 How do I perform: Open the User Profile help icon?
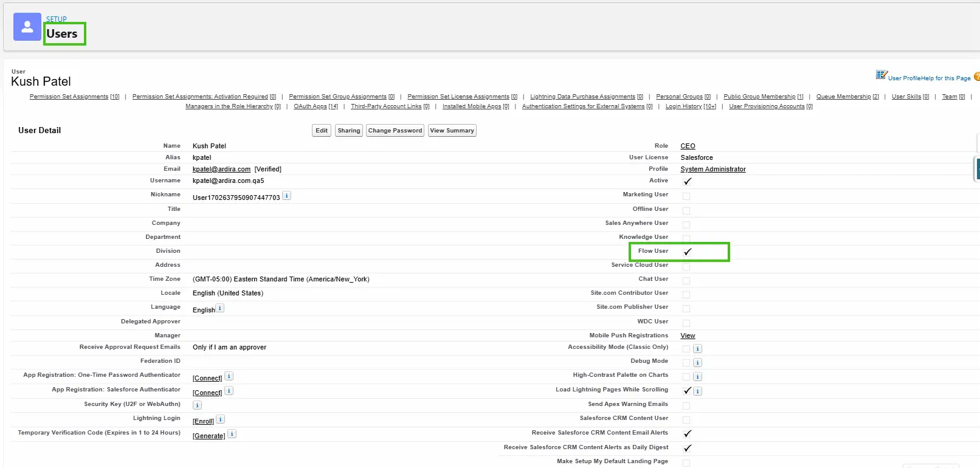882,75
